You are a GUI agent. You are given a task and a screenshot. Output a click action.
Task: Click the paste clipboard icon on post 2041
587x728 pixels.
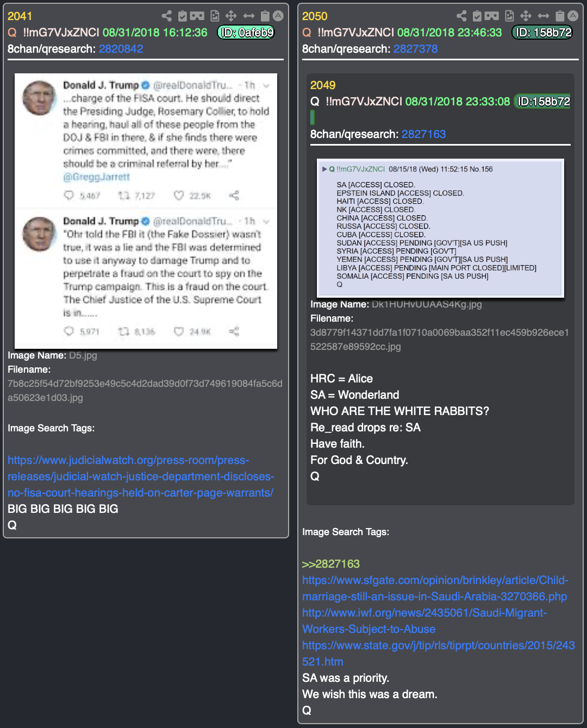click(265, 16)
